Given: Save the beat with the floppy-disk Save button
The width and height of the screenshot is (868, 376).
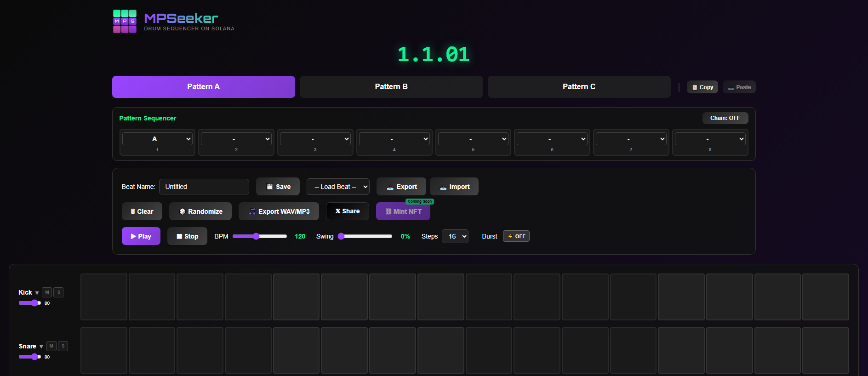Looking at the screenshot, I should pyautogui.click(x=278, y=187).
